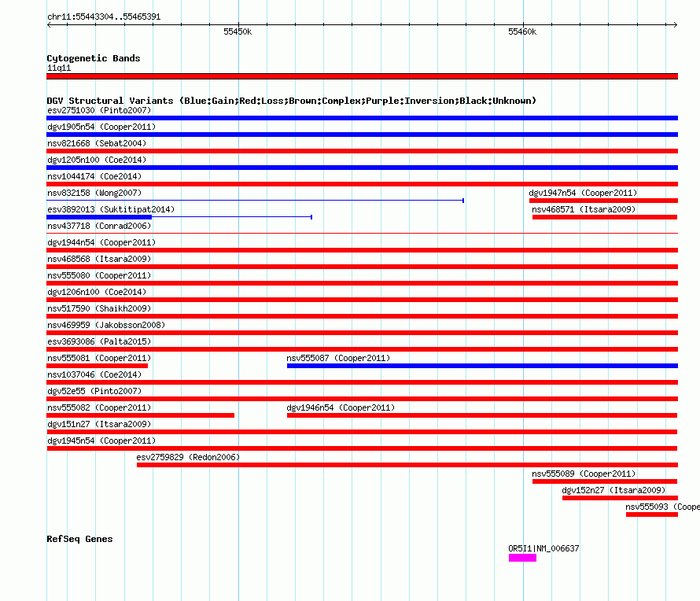
Task: Click the dgv151n27 (Itsara2009) label
Action: 99,424
